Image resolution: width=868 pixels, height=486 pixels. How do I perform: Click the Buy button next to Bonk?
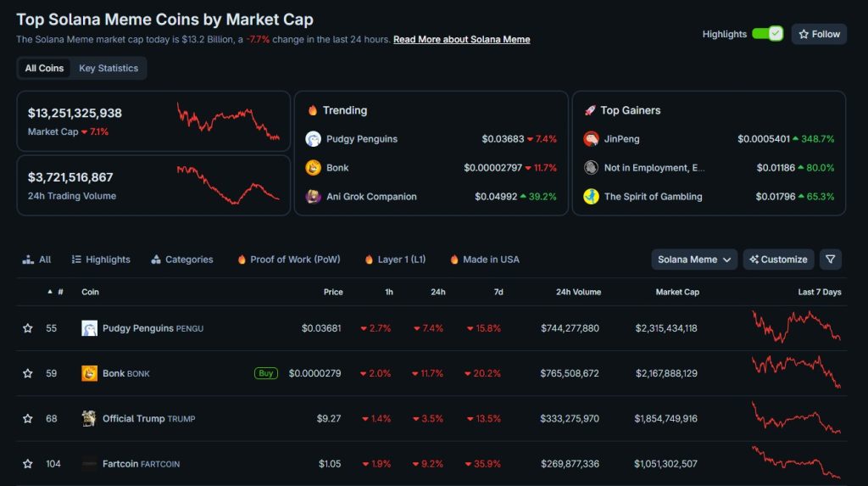pos(266,373)
